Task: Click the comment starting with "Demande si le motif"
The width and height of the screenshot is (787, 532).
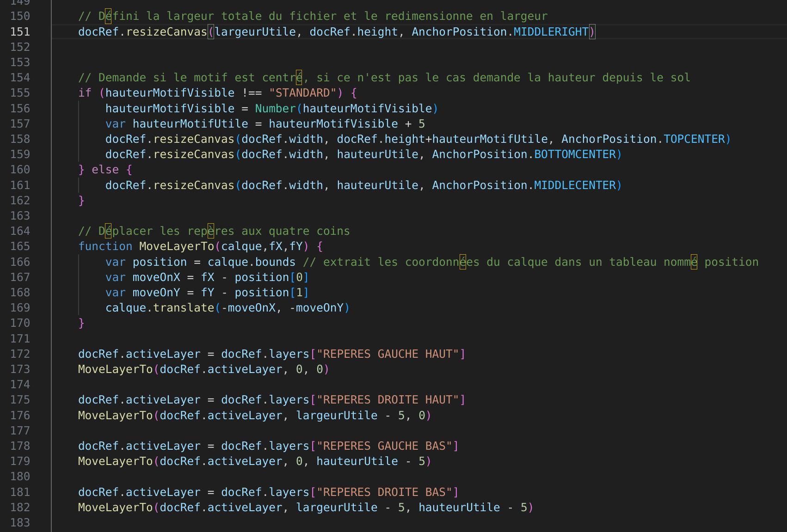Action: 384,78
